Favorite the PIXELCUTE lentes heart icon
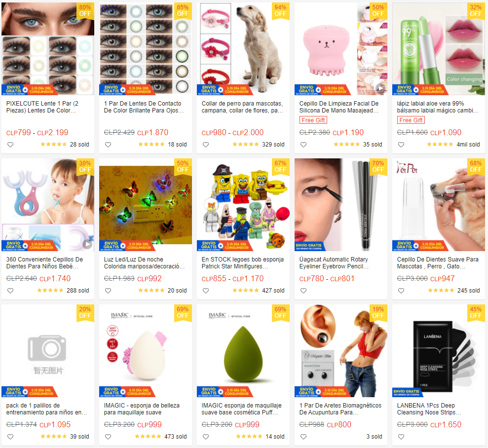Image resolution: width=488 pixels, height=448 pixels. 10,145
